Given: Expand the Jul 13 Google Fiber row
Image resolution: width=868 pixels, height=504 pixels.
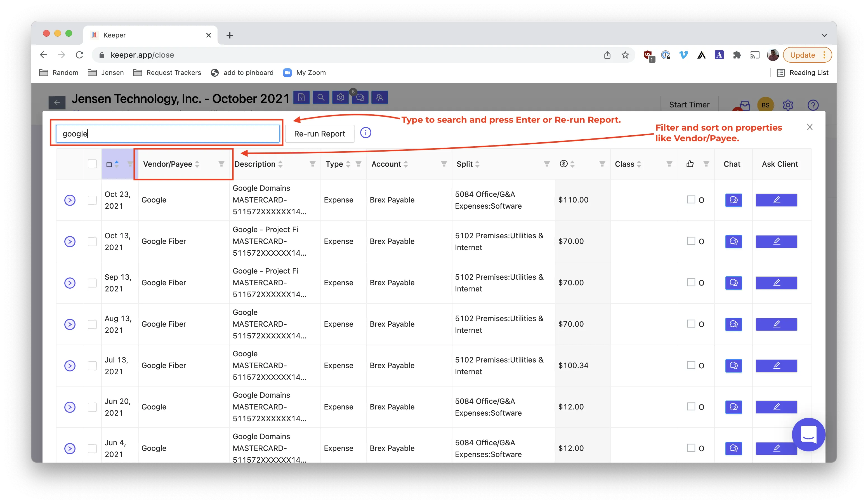Looking at the screenshot, I should (x=70, y=366).
